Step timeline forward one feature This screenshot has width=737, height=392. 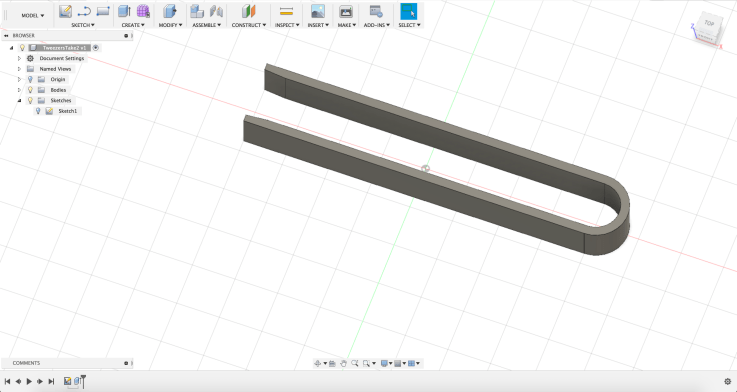point(40,381)
